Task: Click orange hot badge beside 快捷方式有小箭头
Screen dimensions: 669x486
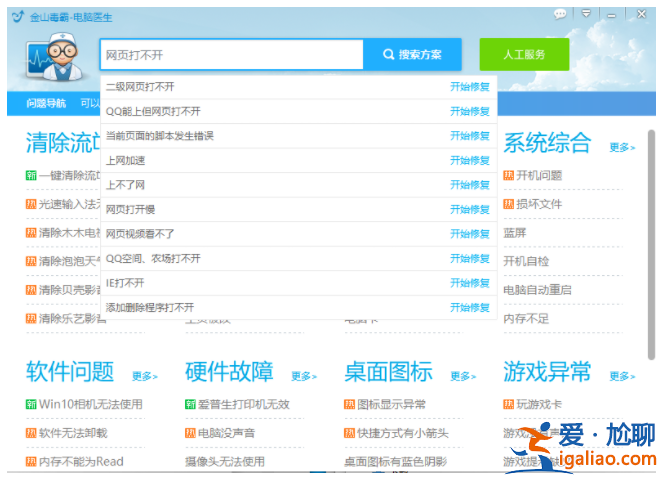Action: point(349,434)
